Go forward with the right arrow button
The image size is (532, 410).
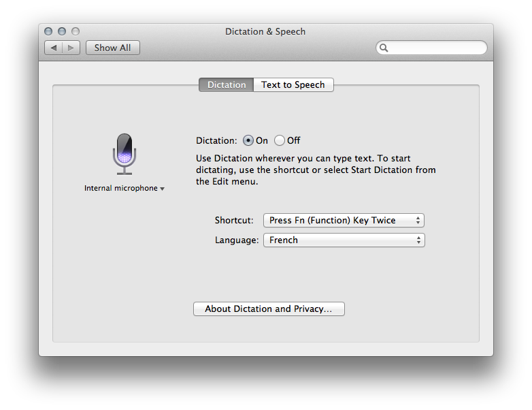point(71,48)
